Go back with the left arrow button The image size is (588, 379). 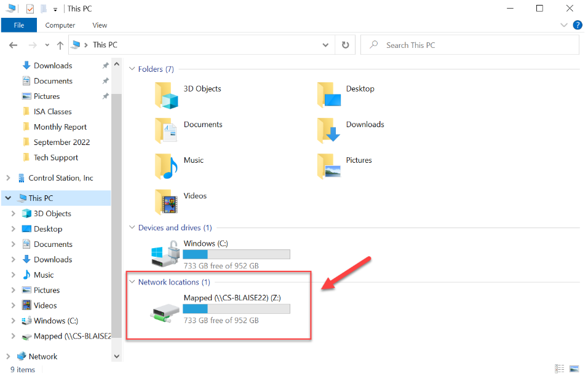coord(14,45)
